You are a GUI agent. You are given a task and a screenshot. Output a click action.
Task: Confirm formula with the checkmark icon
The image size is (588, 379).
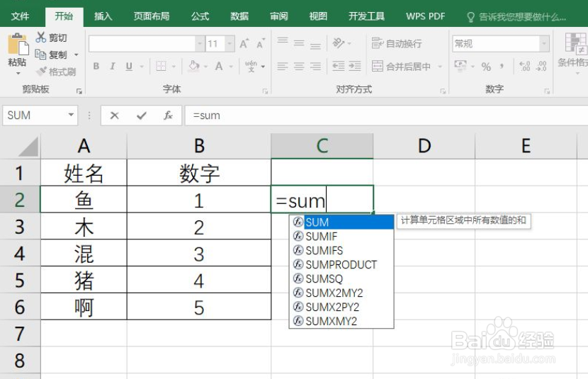[141, 115]
